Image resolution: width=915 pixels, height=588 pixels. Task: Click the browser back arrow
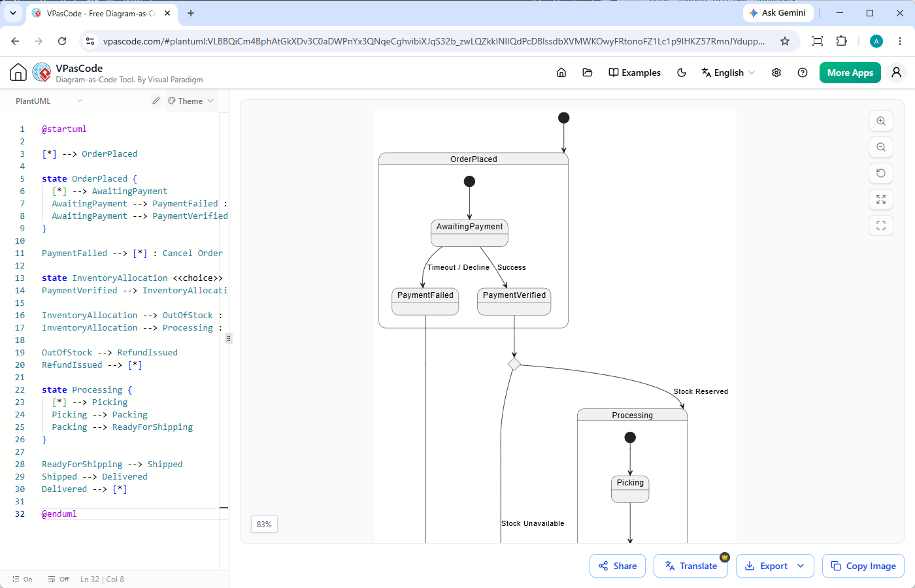15,41
